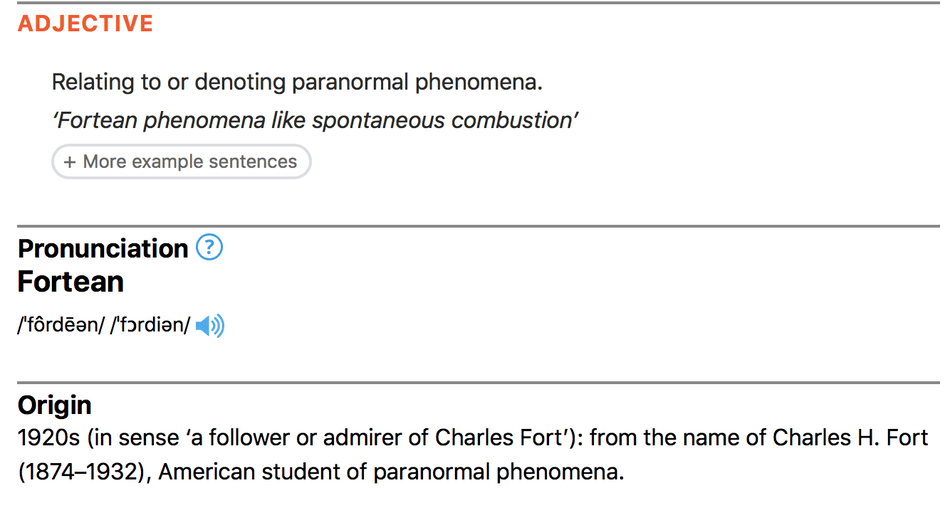Viewport: 950px width, 525px height.
Task: Click the first respelling /ˈfôrdēən/
Action: [61, 325]
